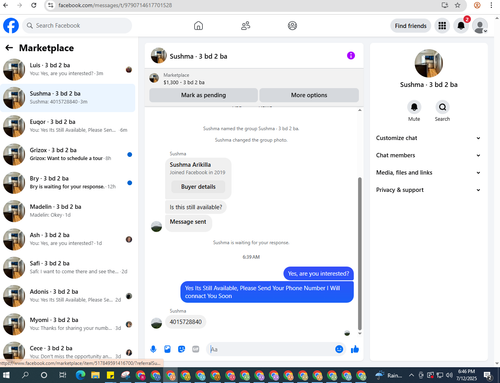The image size is (500, 383).
Task: Choose a GIF icon
Action: pyautogui.click(x=196, y=349)
